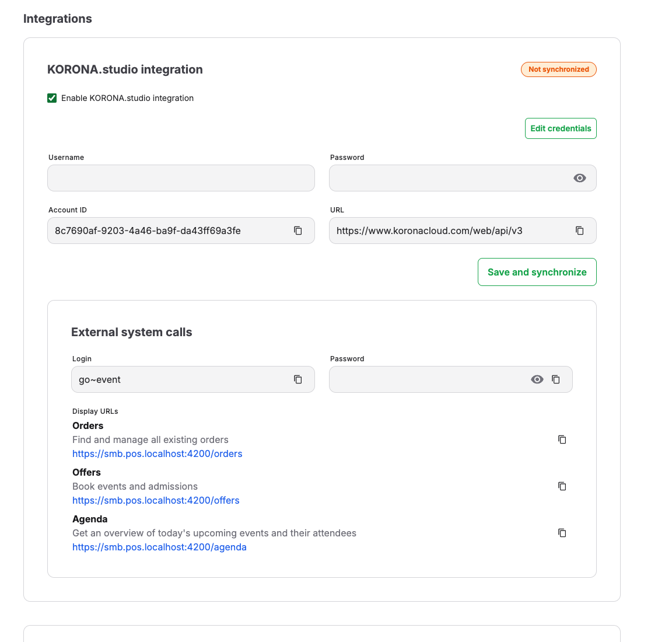Show the KORONA.studio password
The image size is (672, 642).
coord(579,178)
